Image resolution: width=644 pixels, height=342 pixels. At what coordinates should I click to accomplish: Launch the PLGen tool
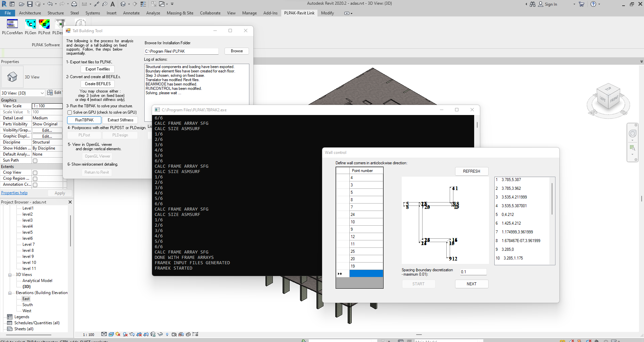pos(31,27)
